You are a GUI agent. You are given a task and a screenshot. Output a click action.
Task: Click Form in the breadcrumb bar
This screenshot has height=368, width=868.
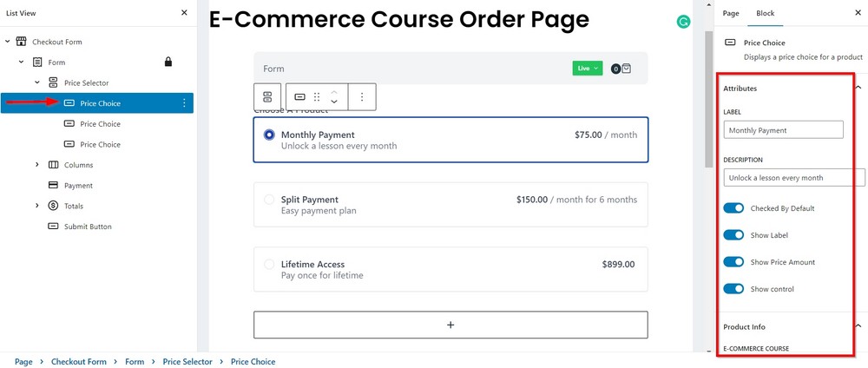135,361
